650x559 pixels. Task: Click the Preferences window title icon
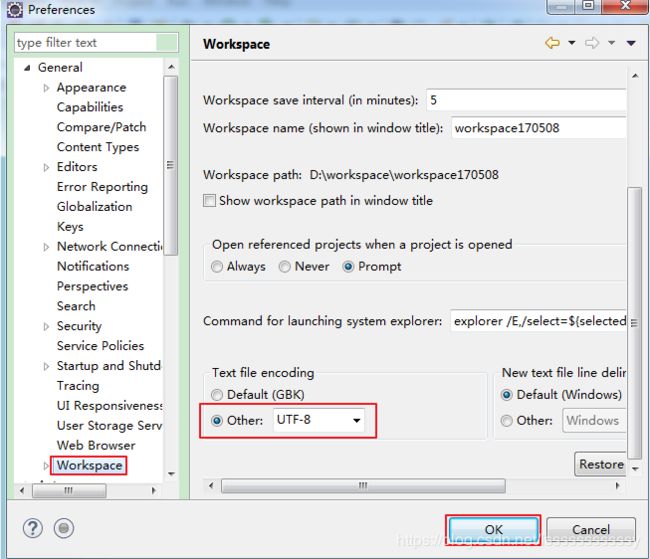(15, 10)
